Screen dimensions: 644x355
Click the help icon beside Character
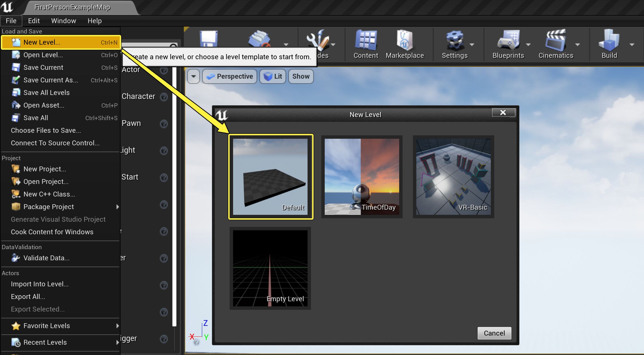(164, 97)
